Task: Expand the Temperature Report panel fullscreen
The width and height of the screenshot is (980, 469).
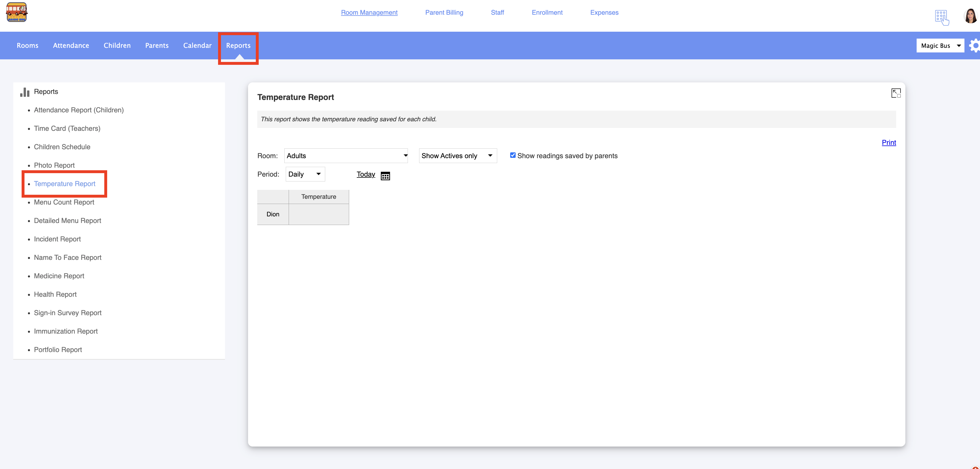Action: [896, 93]
